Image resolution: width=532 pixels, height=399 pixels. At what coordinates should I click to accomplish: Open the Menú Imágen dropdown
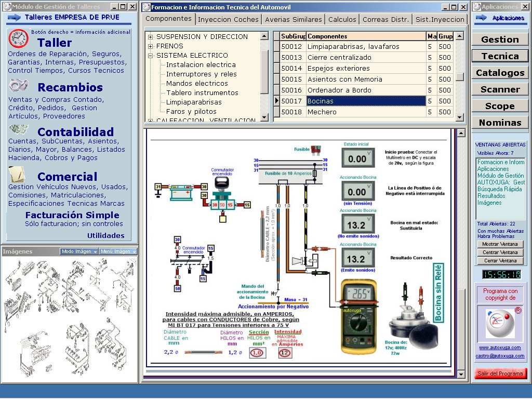point(118,251)
